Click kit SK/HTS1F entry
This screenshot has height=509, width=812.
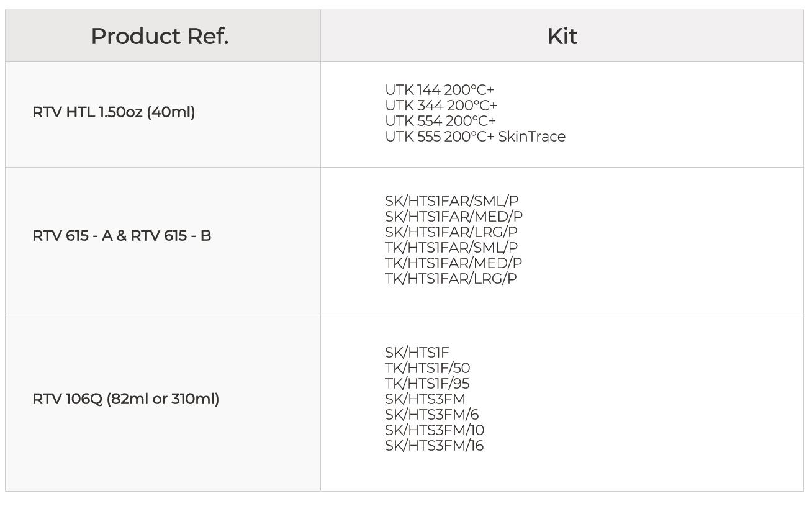[x=417, y=353]
